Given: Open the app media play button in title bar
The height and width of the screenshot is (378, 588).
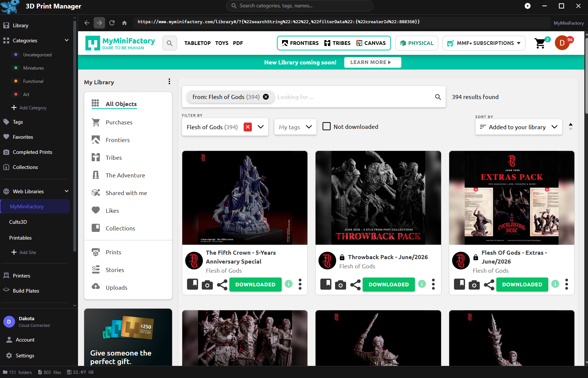Looking at the screenshot, I should (528, 6).
